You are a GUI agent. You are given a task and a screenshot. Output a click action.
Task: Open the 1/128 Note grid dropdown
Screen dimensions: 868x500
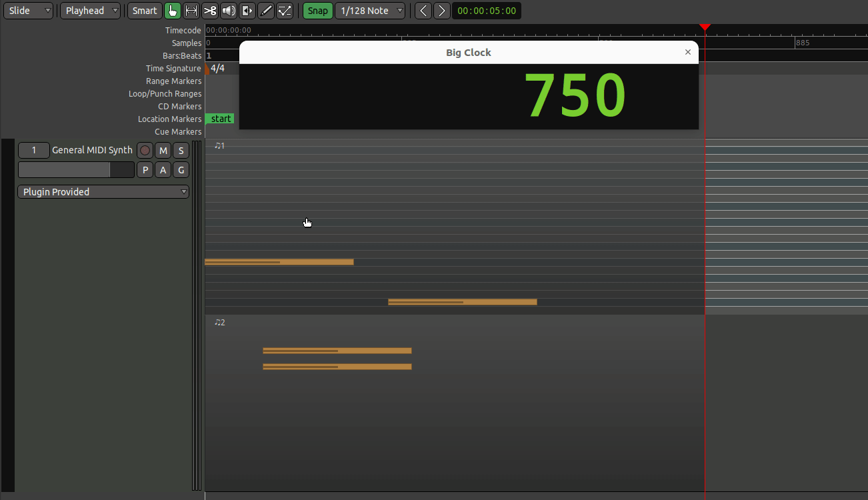tap(371, 11)
